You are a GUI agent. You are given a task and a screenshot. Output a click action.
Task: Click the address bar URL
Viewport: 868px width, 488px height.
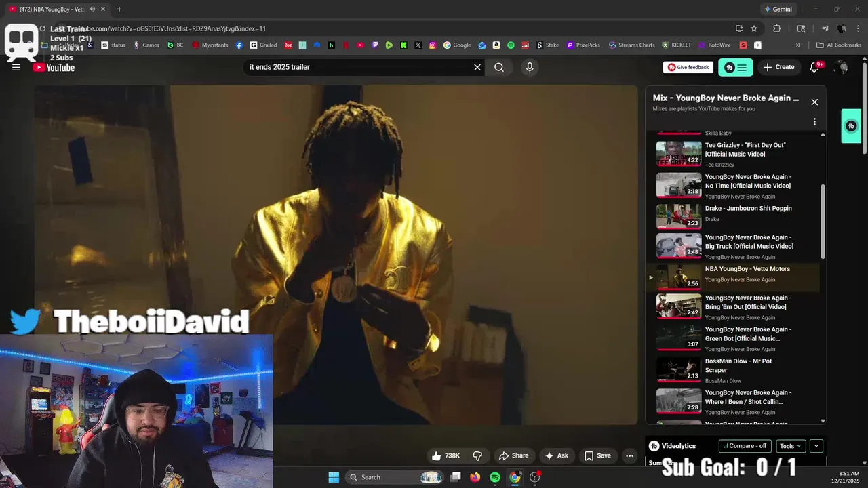point(170,28)
